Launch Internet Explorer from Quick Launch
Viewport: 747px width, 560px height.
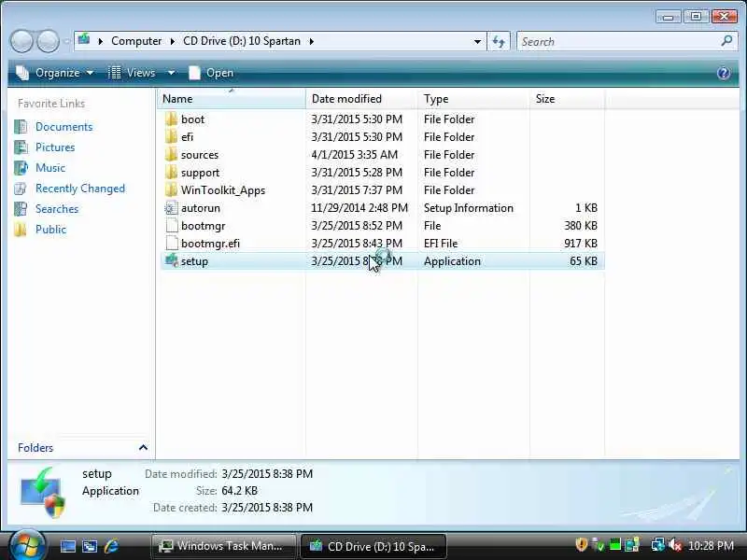coord(111,546)
